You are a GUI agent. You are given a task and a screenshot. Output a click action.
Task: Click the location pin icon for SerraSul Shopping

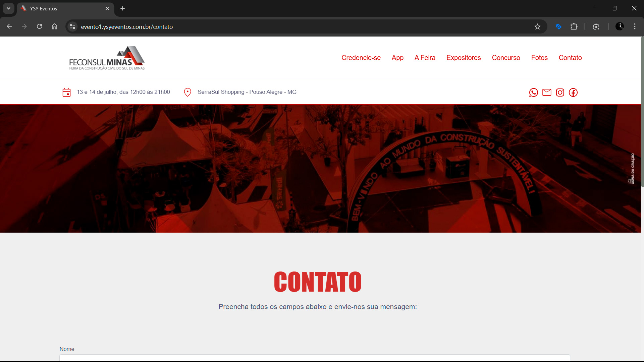[x=187, y=92]
